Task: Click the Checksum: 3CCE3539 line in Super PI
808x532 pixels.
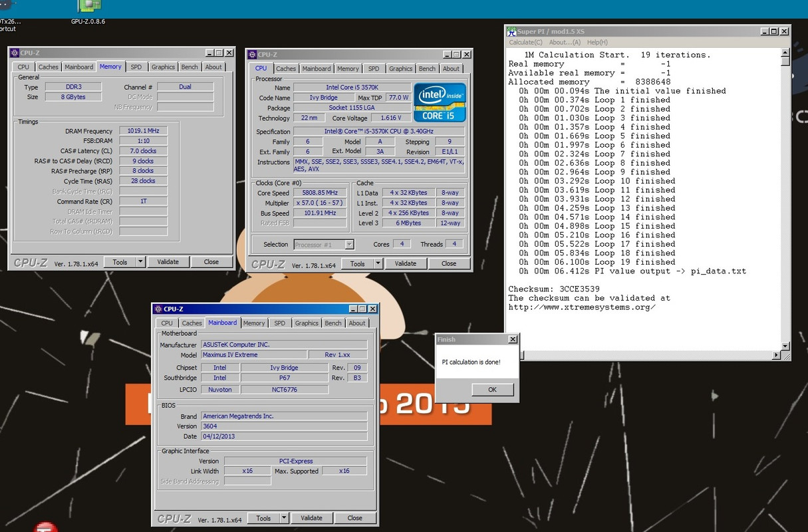Action: pos(554,289)
